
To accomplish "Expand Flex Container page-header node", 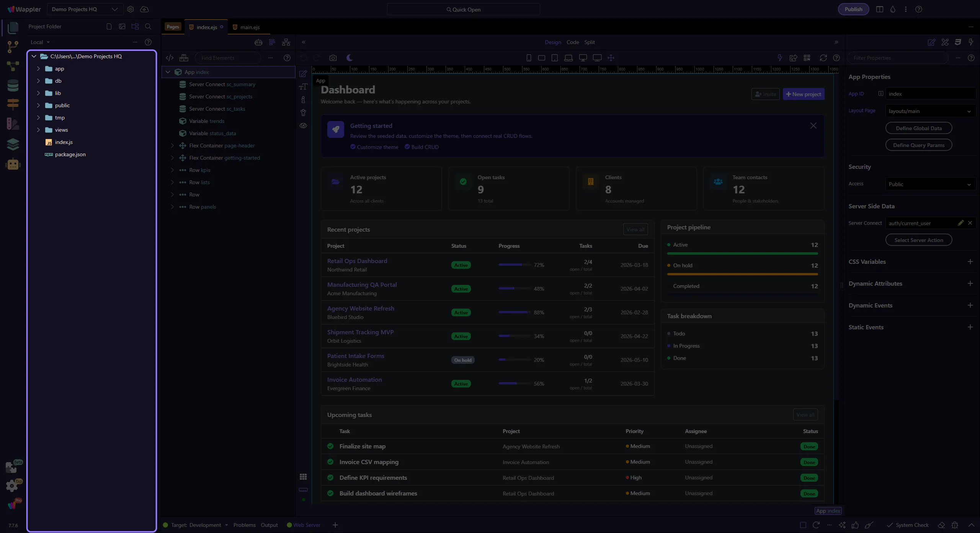I will pos(172,146).
